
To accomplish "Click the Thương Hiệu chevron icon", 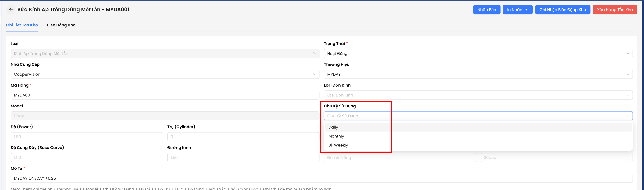I will pyautogui.click(x=628, y=74).
